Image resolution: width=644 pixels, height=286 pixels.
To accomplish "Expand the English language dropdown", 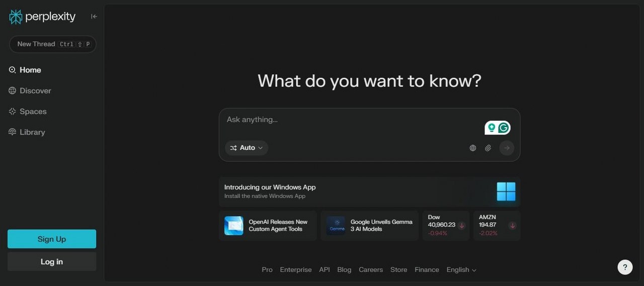I will pos(461,270).
